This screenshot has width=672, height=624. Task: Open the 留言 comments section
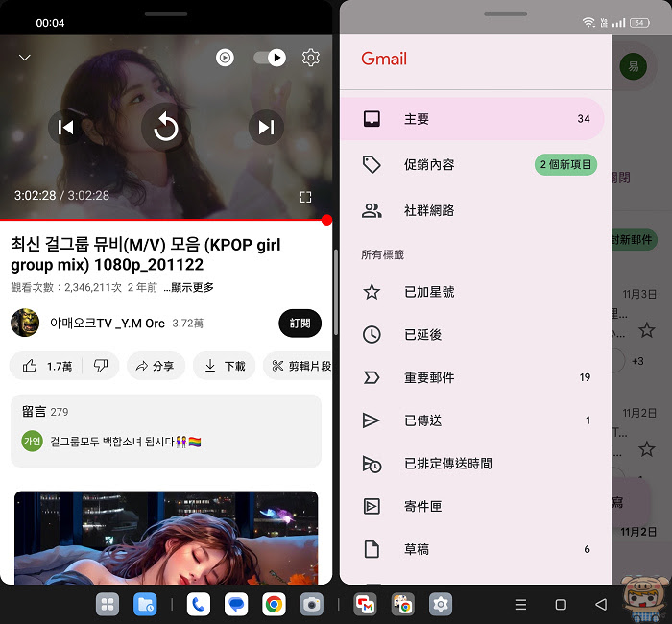click(x=166, y=431)
